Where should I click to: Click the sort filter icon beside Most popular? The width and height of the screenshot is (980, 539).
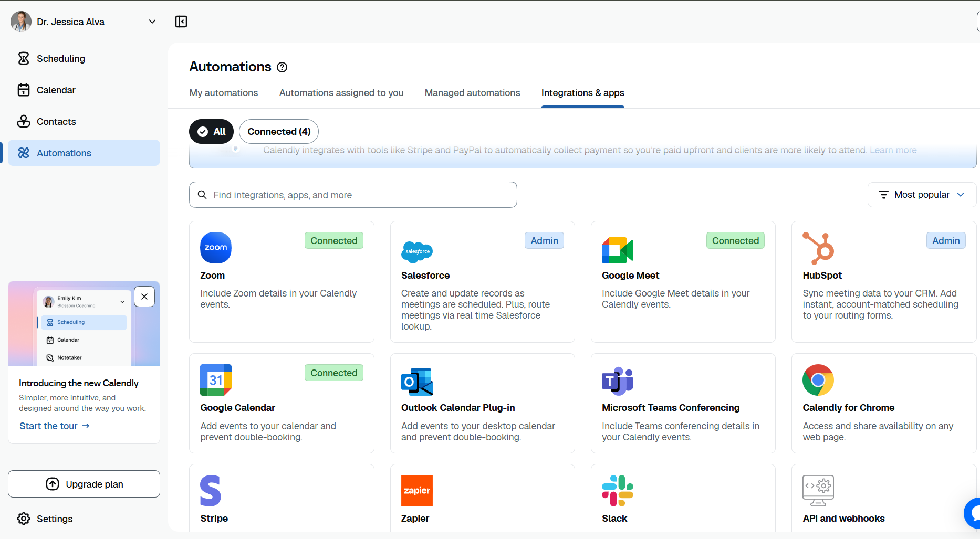click(x=884, y=195)
